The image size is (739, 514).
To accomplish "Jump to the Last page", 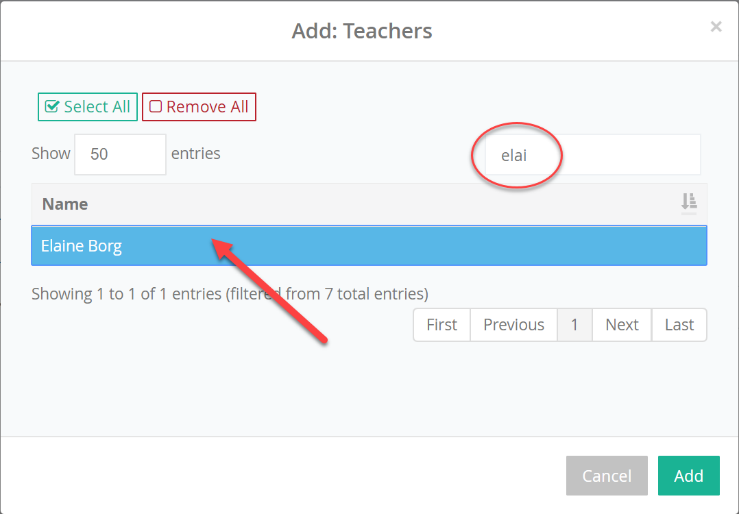I will click(x=679, y=325).
